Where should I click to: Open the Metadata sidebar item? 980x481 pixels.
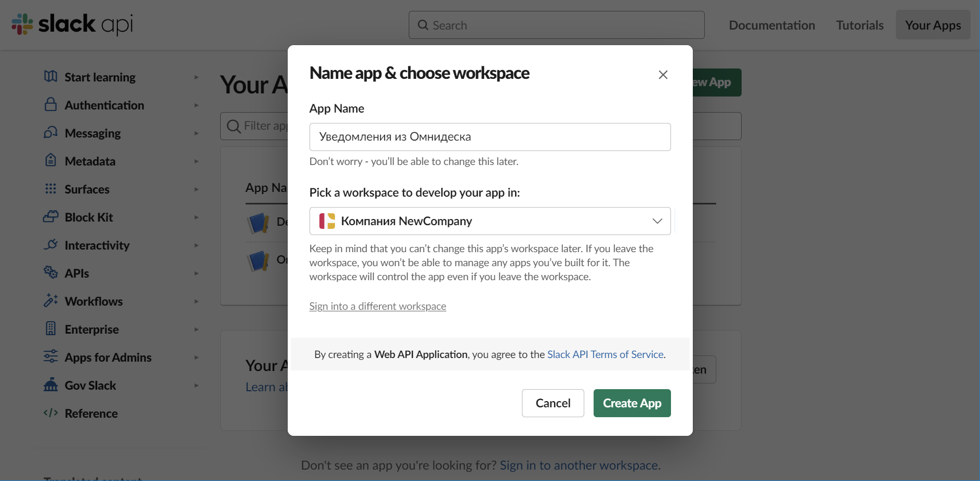[90, 161]
